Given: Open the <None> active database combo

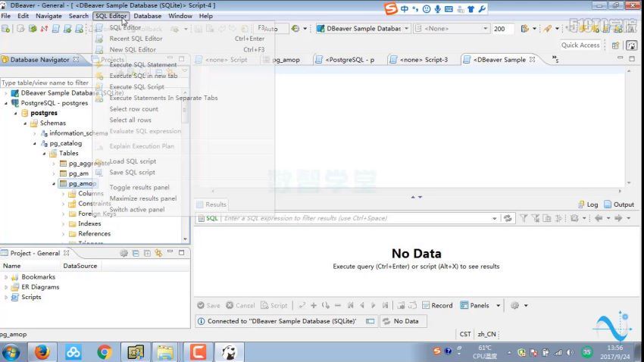Looking at the screenshot, I should pyautogui.click(x=452, y=29).
